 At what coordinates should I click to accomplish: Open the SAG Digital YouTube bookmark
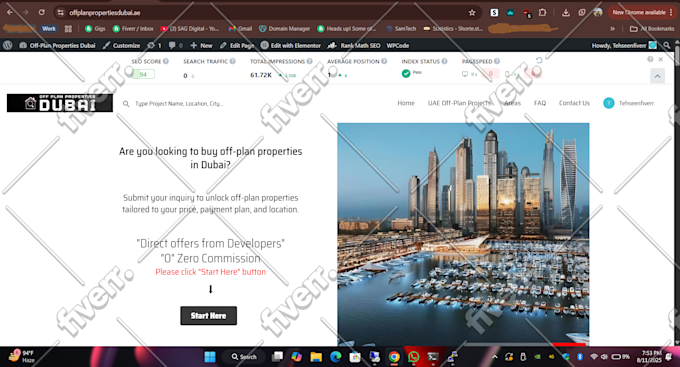coord(190,29)
